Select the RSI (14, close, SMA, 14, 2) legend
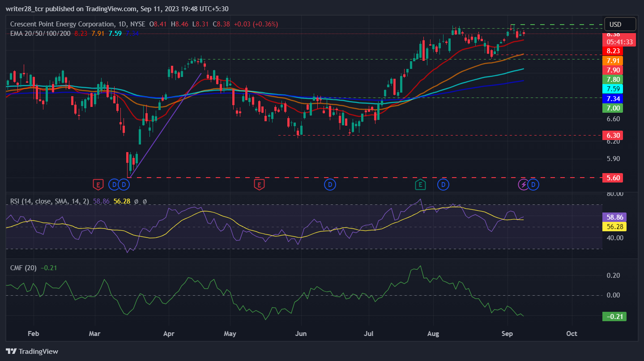Screen dimensions: 644x361 pos(50,201)
